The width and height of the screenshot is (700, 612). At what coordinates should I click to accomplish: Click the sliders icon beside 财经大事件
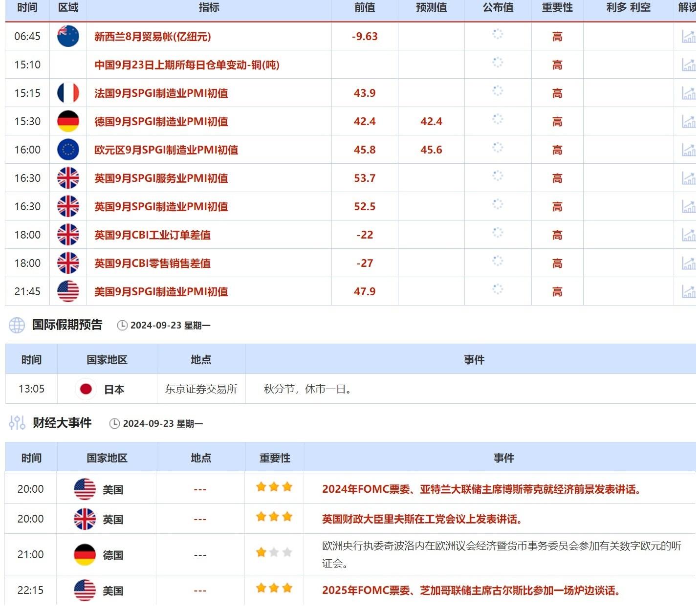(16, 423)
